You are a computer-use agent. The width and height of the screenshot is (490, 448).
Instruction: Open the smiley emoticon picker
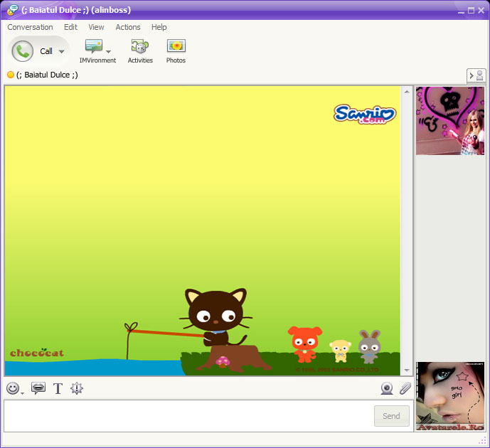(x=13, y=388)
